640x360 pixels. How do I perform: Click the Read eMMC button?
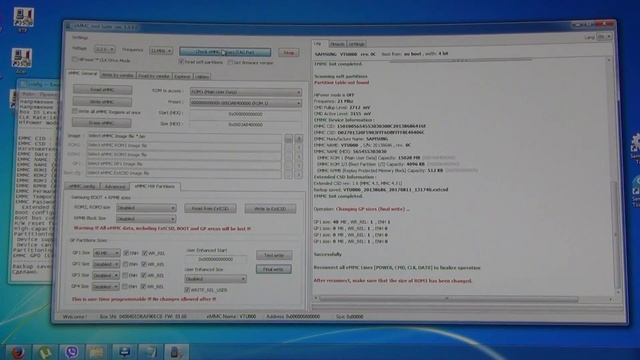(102, 89)
